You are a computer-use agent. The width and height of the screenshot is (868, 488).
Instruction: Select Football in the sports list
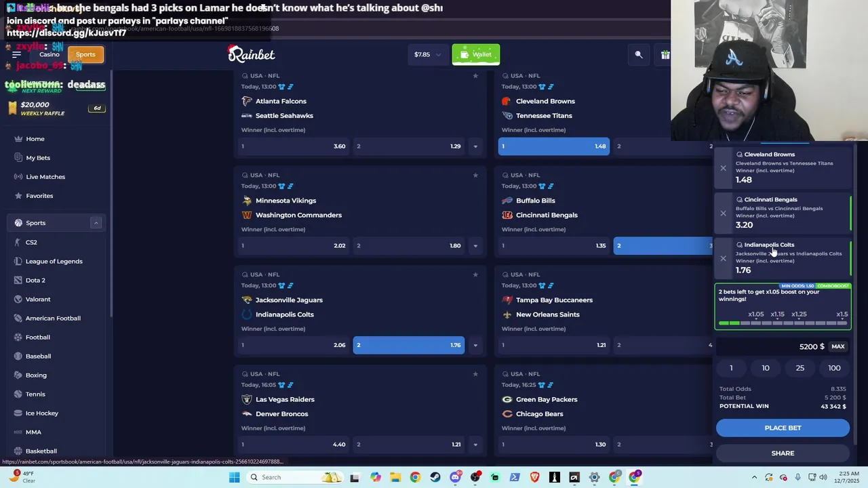(38, 337)
